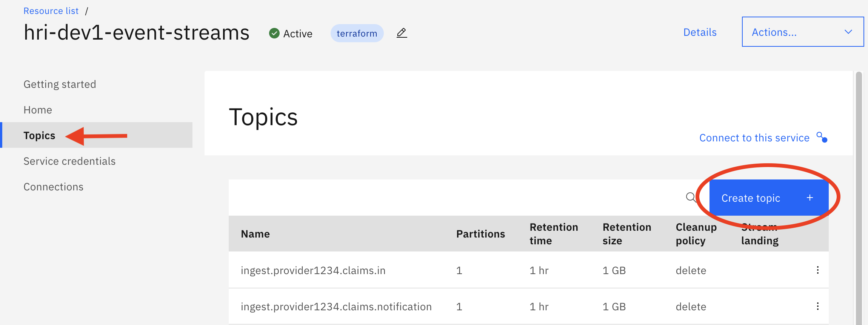Expand the Actions dropdown
Image resolution: width=868 pixels, height=325 pixels.
coord(803,32)
